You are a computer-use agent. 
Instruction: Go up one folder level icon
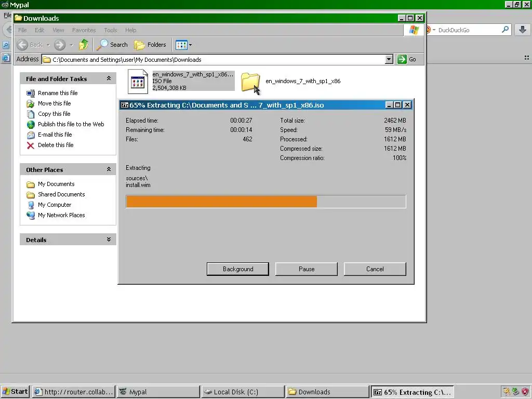(84, 45)
